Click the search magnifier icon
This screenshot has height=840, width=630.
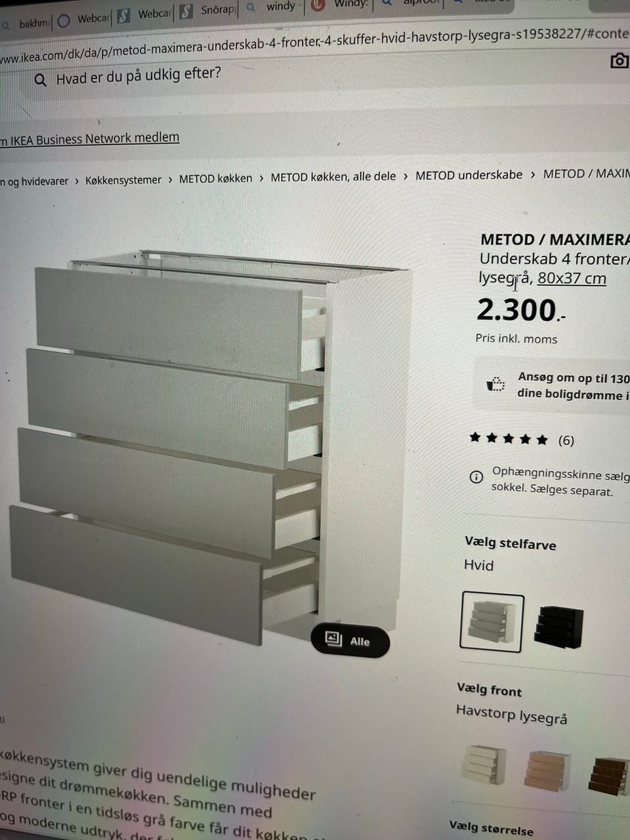pyautogui.click(x=40, y=80)
